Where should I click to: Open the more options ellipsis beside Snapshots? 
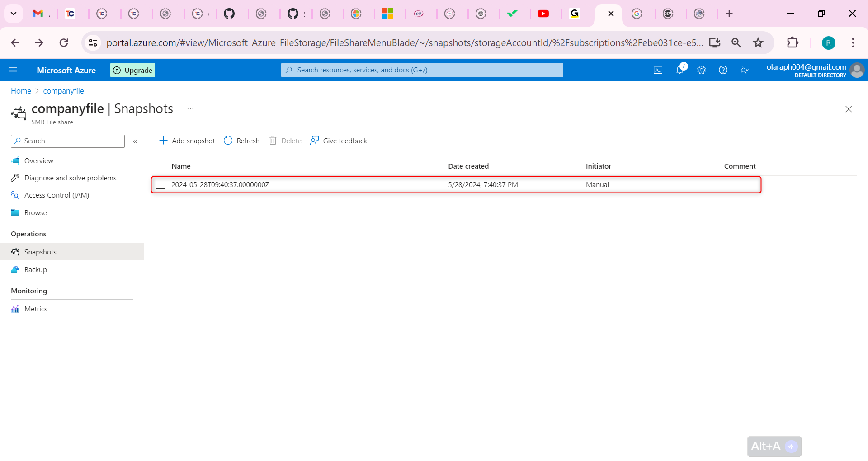pos(190,109)
